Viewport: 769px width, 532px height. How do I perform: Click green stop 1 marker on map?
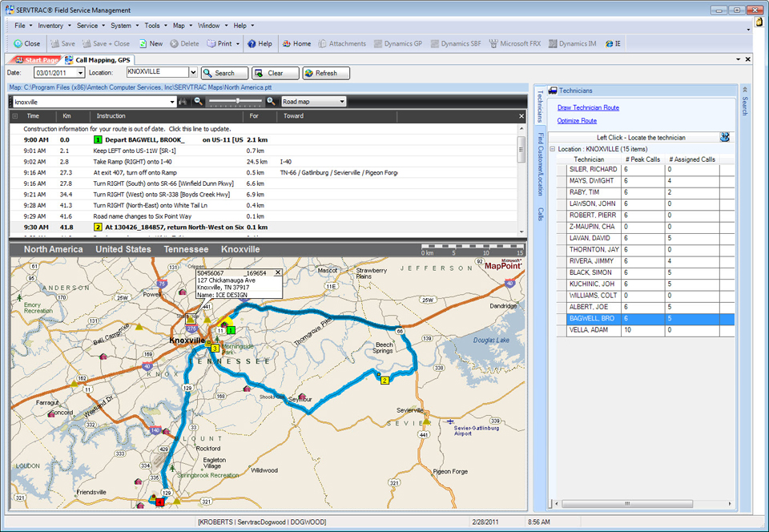pyautogui.click(x=231, y=330)
